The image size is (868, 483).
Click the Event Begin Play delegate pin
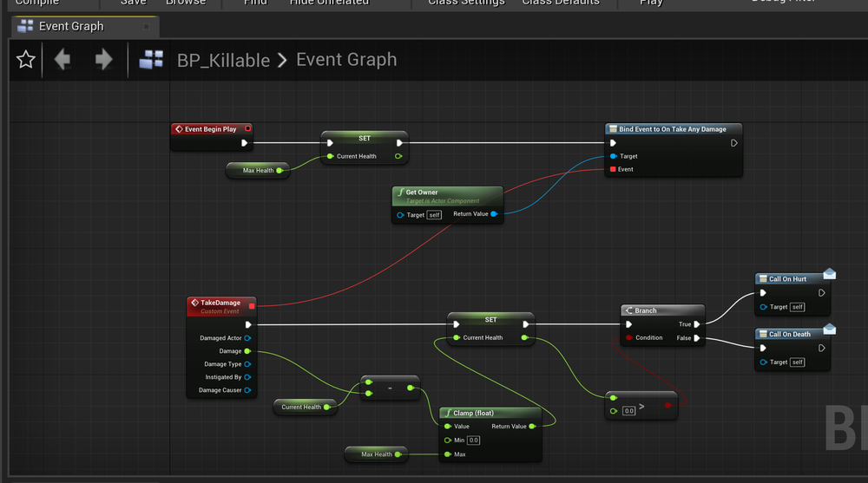pyautogui.click(x=247, y=129)
